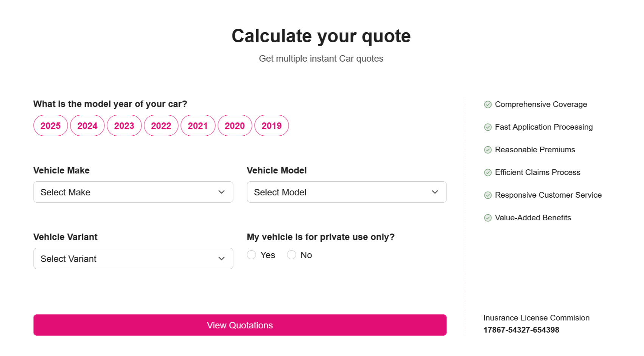Open the Select Variant dropdown
This screenshot has height=356, width=644.
tap(133, 258)
